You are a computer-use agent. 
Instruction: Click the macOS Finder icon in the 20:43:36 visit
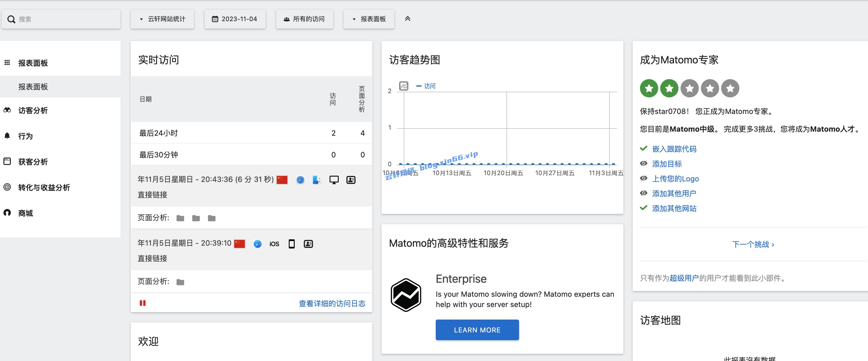[x=317, y=180]
